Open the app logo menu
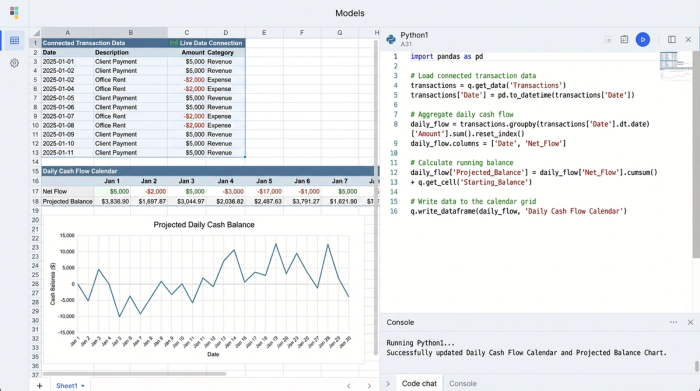Screen dimensions: 700x391 click(14, 12)
